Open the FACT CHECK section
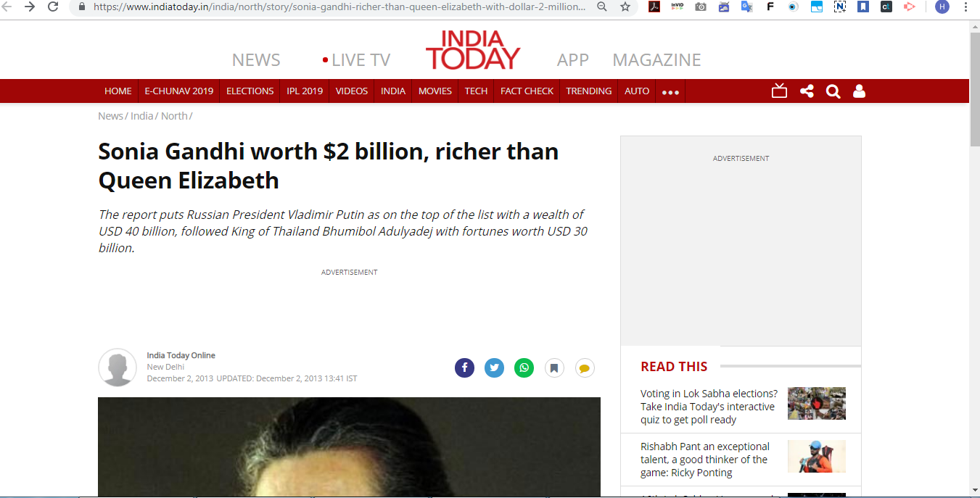 pyautogui.click(x=527, y=91)
